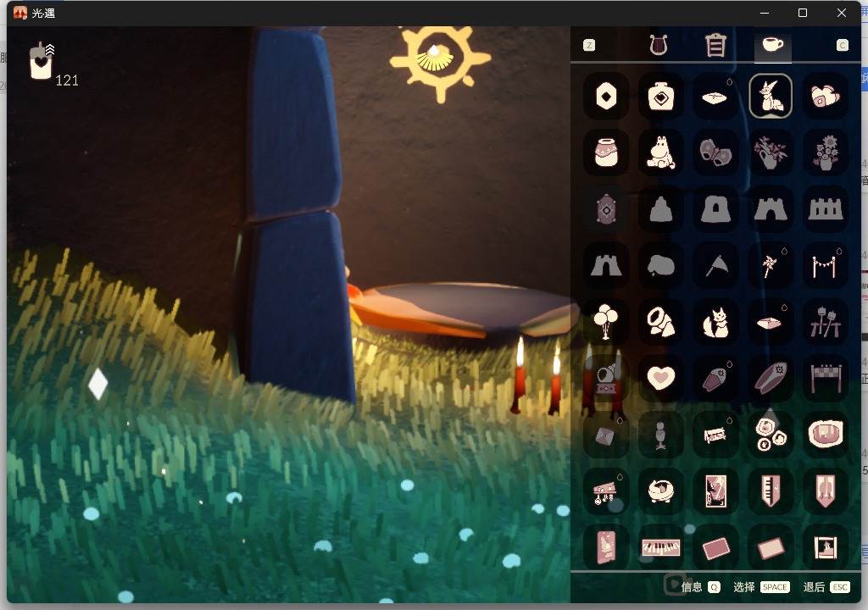The width and height of the screenshot is (868, 610).
Task: Pick the sandcastle tower with window
Action: point(715,209)
